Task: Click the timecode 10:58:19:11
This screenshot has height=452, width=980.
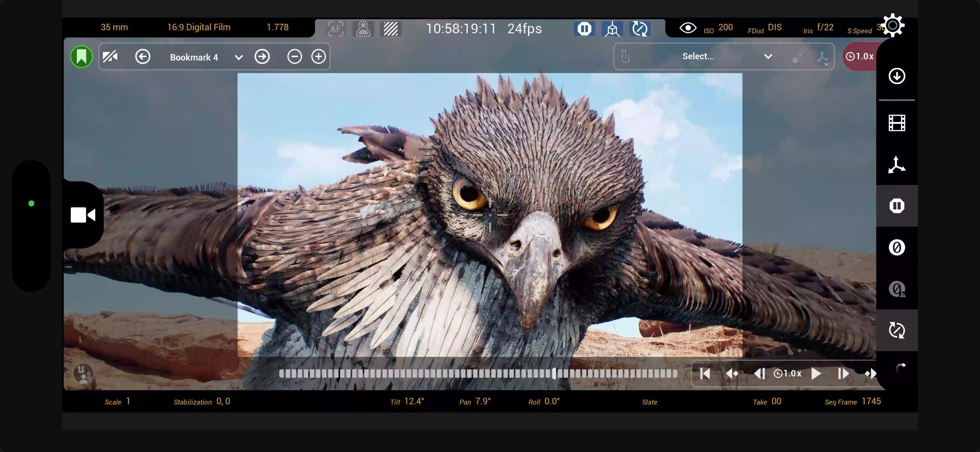Action: (461, 28)
